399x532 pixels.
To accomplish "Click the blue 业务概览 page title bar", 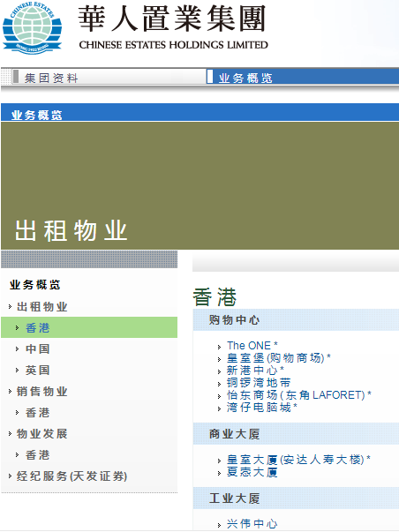I will click(x=199, y=112).
